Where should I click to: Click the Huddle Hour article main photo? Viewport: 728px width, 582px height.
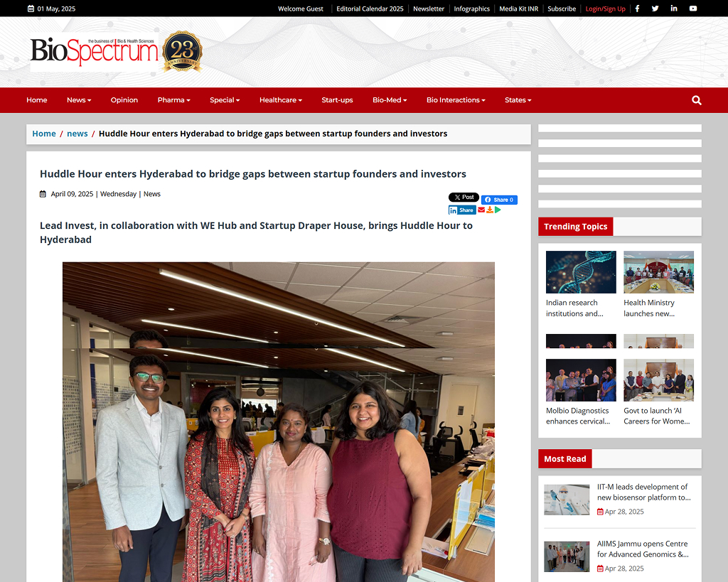pos(279,422)
